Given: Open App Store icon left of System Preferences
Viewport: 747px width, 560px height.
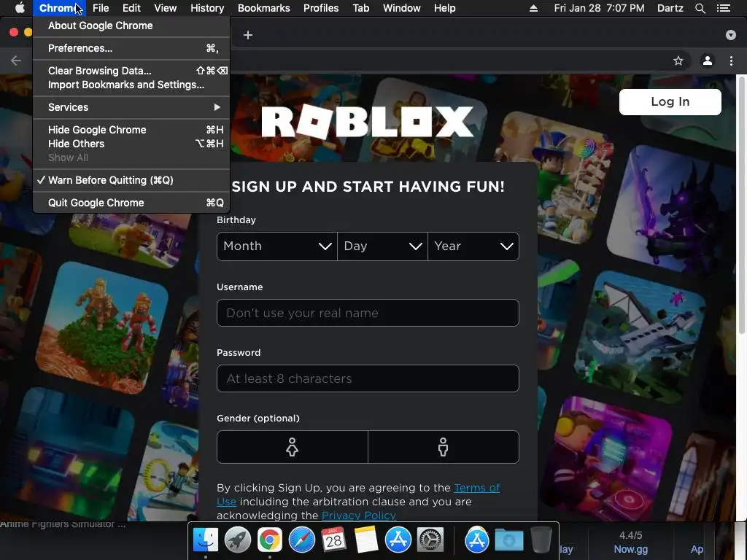Looking at the screenshot, I should 398,540.
